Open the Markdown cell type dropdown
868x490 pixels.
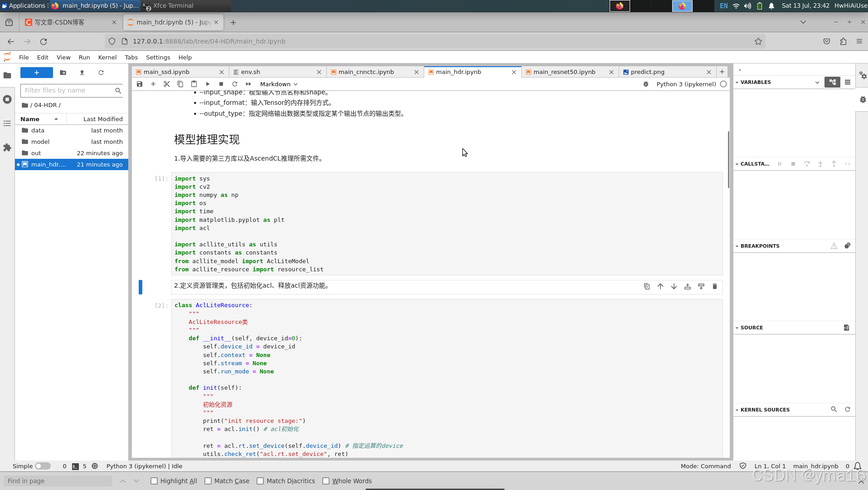pos(278,84)
